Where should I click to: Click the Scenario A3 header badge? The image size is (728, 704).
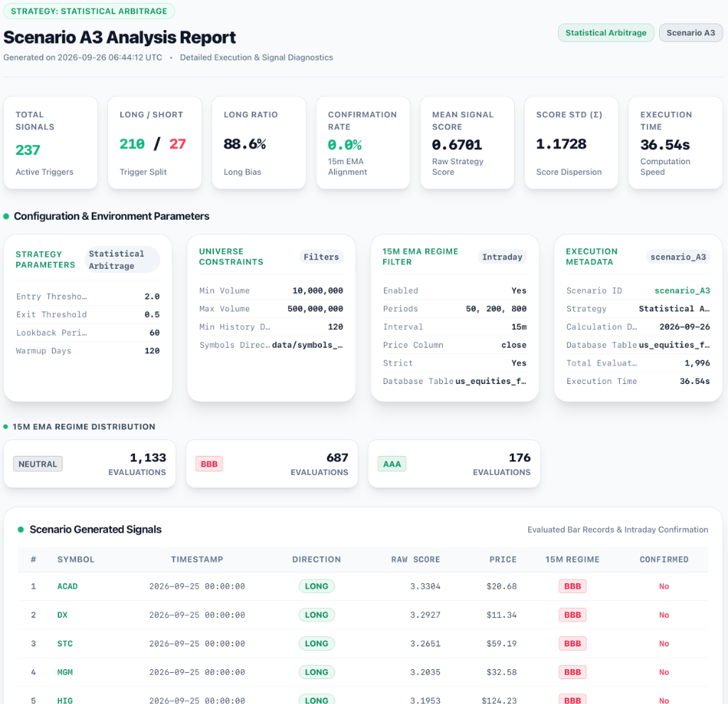pyautogui.click(x=690, y=33)
